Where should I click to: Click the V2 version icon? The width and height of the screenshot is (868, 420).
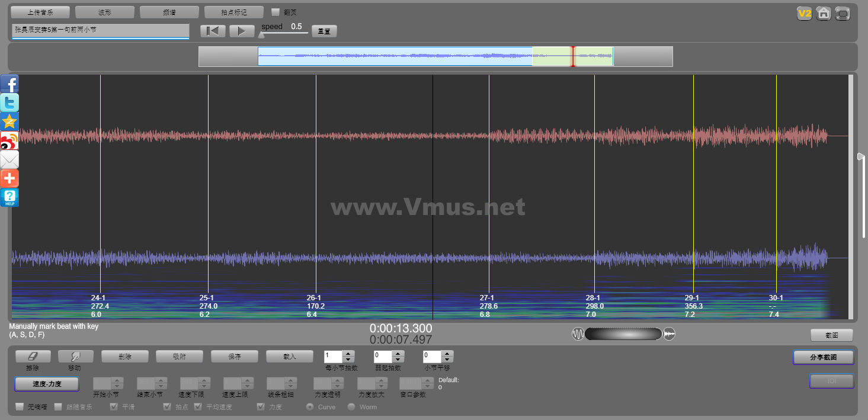click(804, 14)
